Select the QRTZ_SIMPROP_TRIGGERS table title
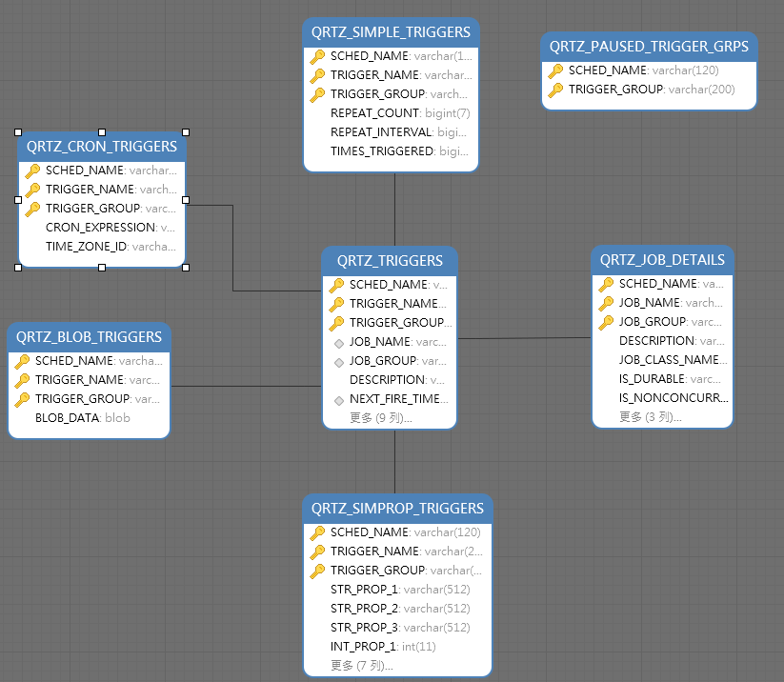Image resolution: width=784 pixels, height=682 pixels. coord(397,509)
